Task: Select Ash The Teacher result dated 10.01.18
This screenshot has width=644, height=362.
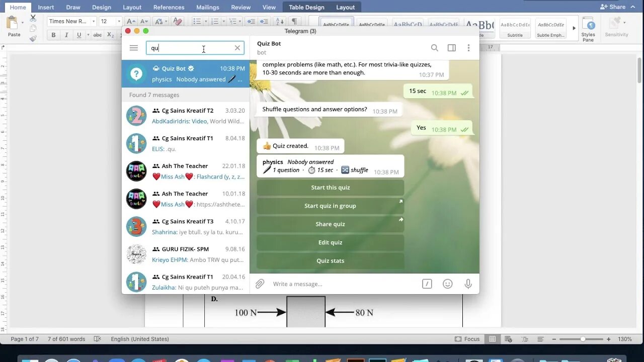Action: (186, 199)
